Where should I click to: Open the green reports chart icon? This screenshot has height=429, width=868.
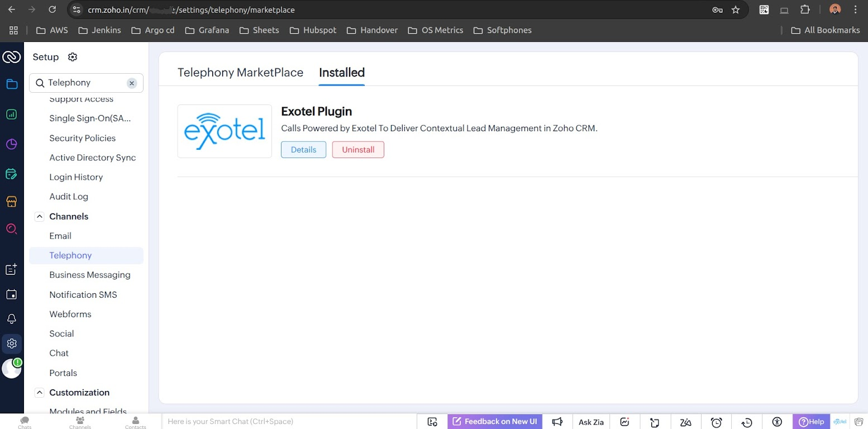[12, 115]
